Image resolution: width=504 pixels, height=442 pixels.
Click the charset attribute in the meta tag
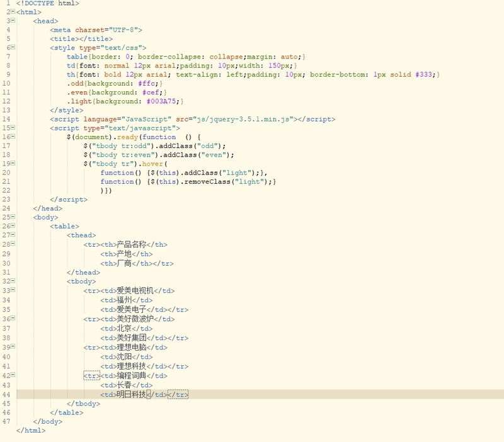pyautogui.click(x=89, y=30)
